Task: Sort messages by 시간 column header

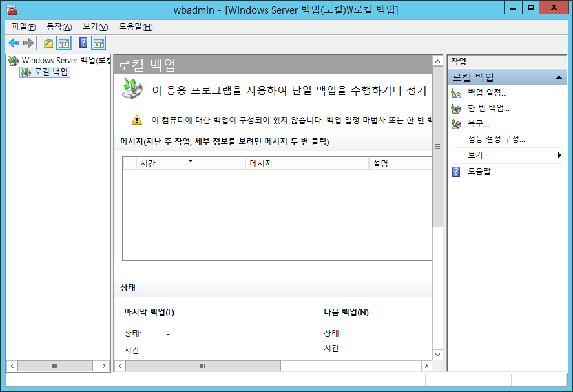Action: point(191,163)
